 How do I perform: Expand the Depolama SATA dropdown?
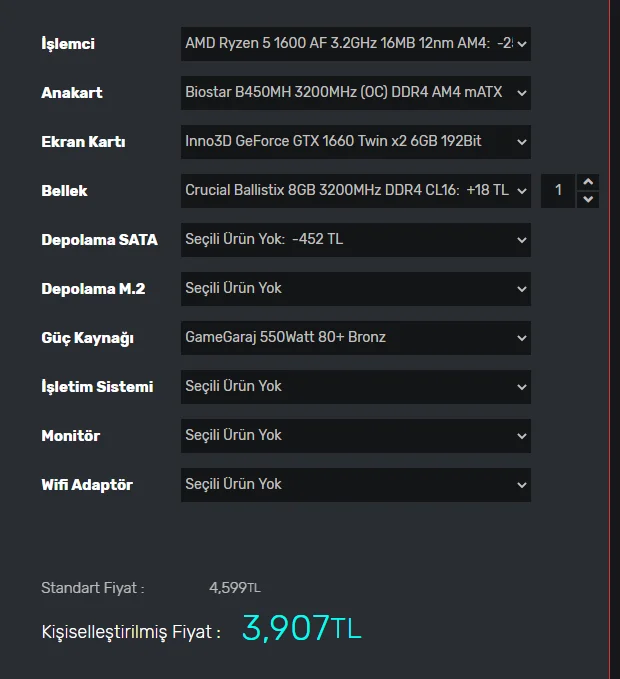[x=355, y=240]
